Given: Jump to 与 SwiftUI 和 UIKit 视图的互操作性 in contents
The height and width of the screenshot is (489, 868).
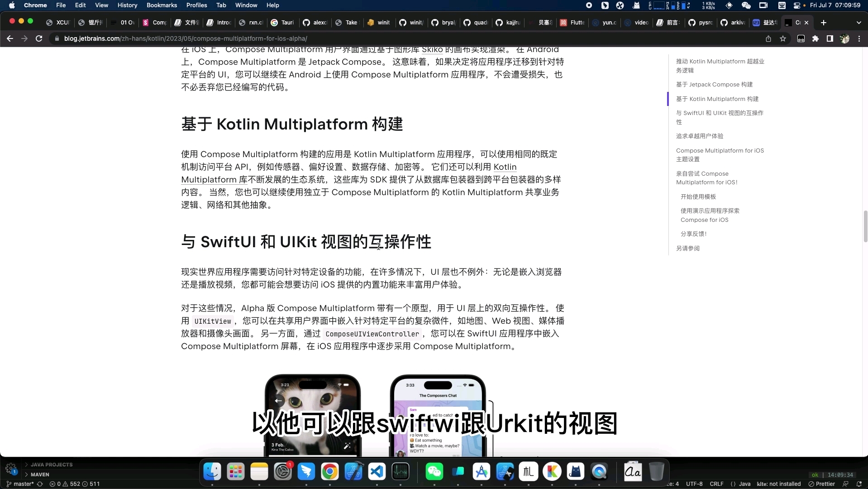Looking at the screenshot, I should click(720, 117).
